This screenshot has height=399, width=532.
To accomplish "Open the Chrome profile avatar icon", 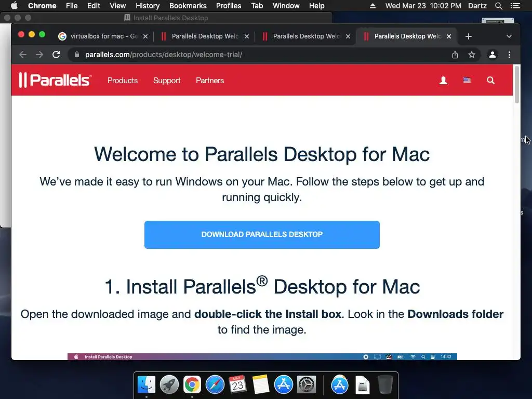I will pyautogui.click(x=493, y=55).
